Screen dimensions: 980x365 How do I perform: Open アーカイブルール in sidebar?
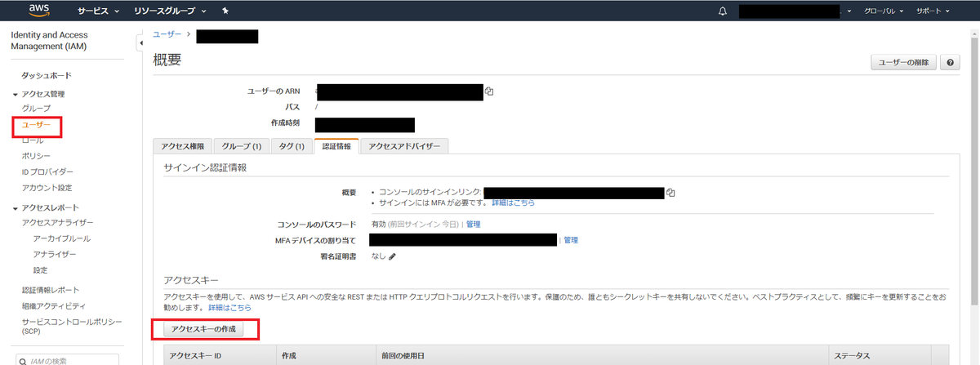pyautogui.click(x=62, y=238)
